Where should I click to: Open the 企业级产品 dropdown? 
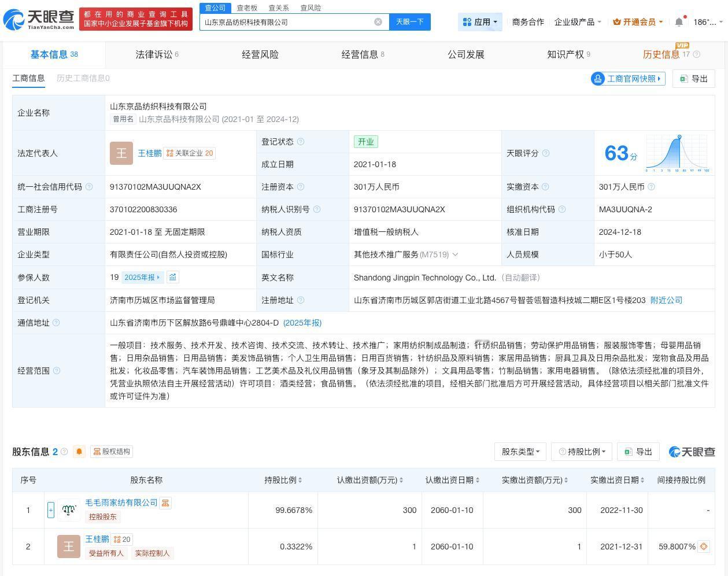point(578,22)
